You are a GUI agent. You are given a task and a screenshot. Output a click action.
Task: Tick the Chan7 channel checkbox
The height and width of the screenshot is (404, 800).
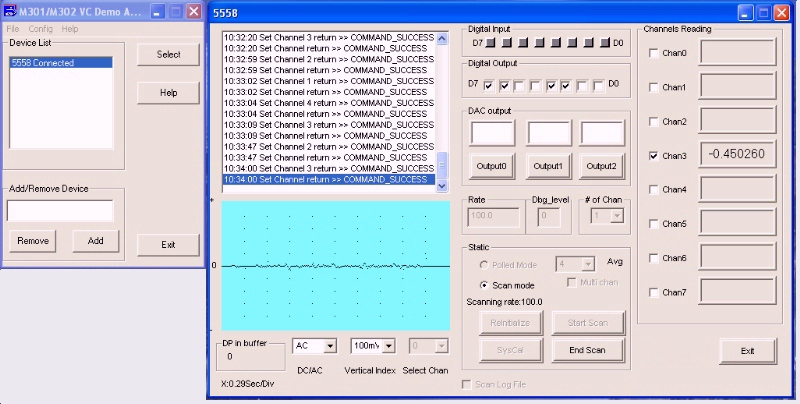654,292
